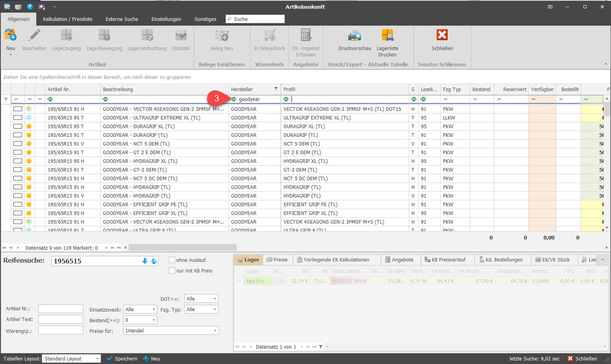This screenshot has height=364, width=611.
Task: Open the Einsatzzweck dropdown
Action: coord(153,309)
